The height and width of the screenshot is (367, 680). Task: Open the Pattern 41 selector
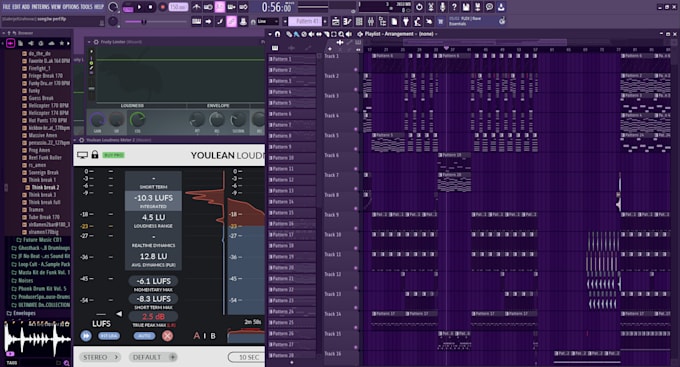305,21
